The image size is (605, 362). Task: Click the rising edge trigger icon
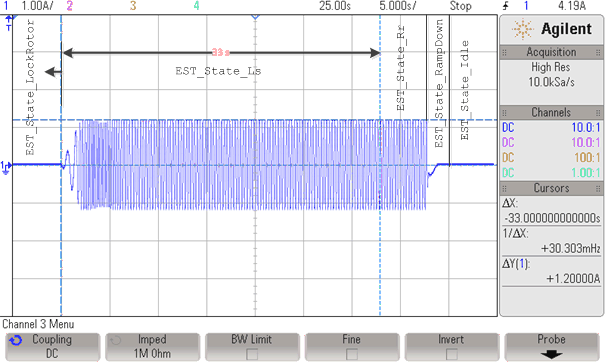click(505, 6)
